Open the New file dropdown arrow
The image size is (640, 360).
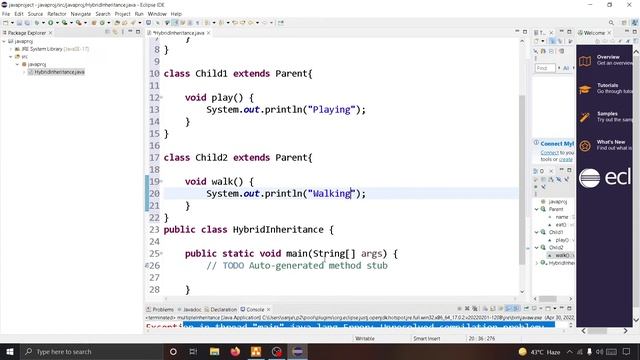coord(12,23)
